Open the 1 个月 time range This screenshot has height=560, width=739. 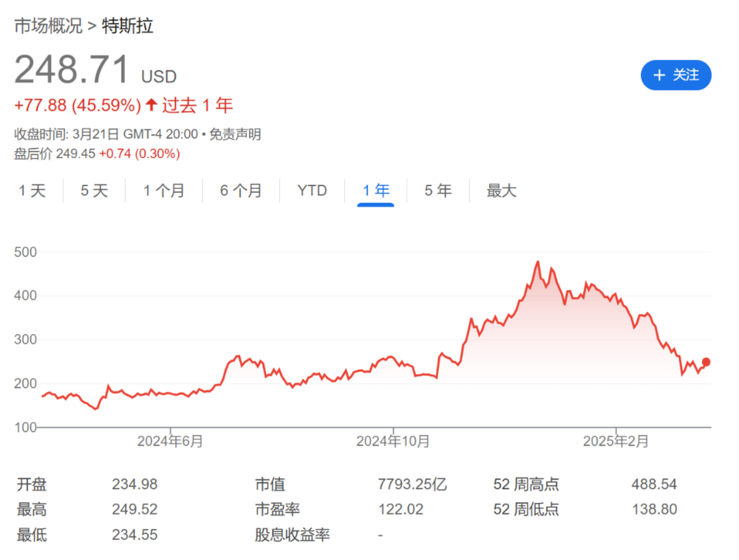coord(163,190)
